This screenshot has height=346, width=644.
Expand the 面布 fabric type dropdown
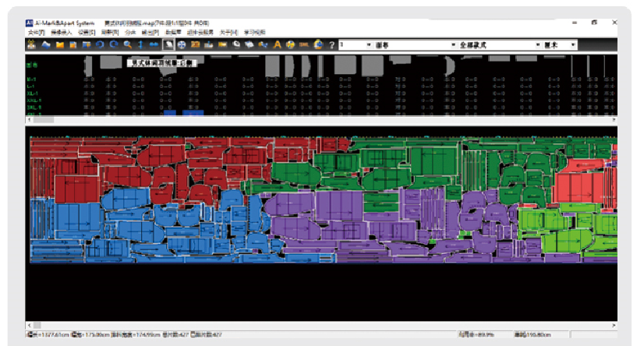point(451,45)
